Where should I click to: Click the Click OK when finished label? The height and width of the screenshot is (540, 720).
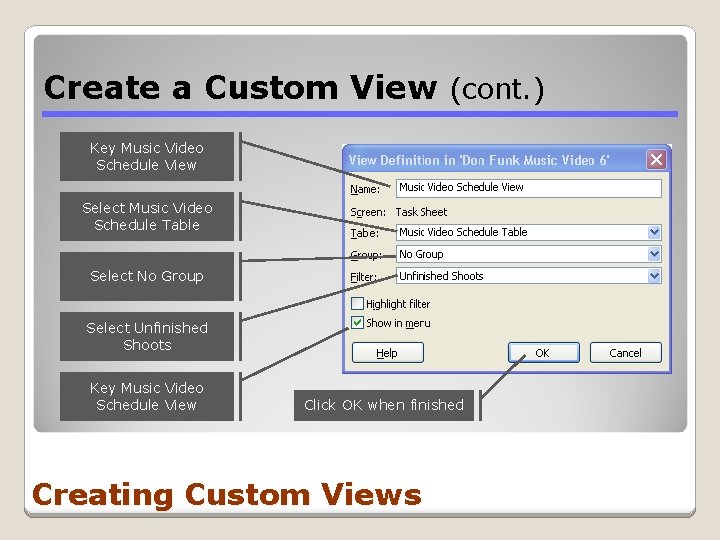point(384,405)
